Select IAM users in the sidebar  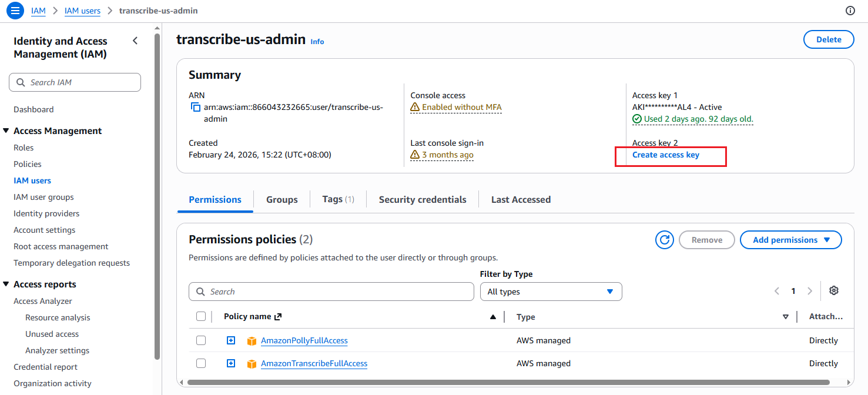32,180
